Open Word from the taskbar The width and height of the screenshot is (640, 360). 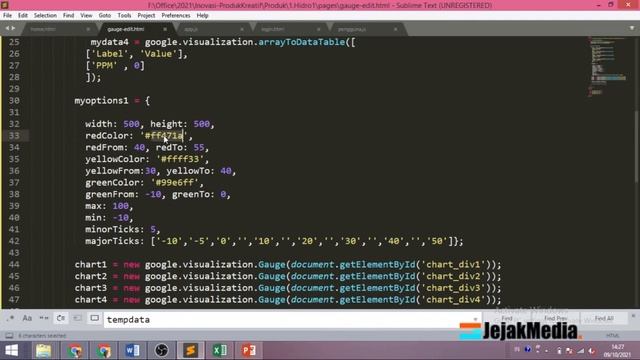pyautogui.click(x=133, y=351)
